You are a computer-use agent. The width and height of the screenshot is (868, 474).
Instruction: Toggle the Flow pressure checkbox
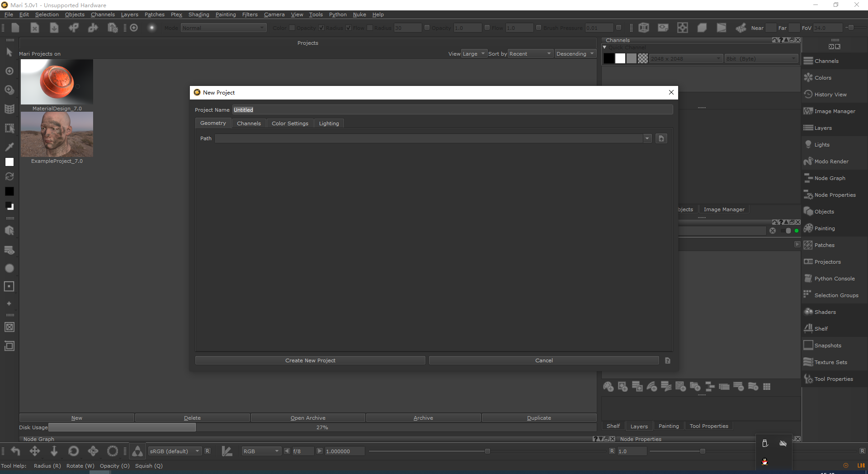[x=370, y=28]
